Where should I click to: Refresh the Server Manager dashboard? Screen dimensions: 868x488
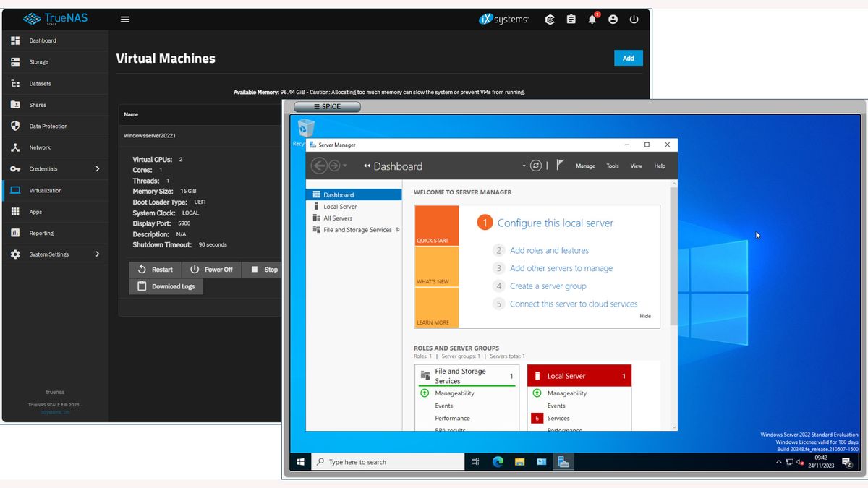tap(536, 166)
